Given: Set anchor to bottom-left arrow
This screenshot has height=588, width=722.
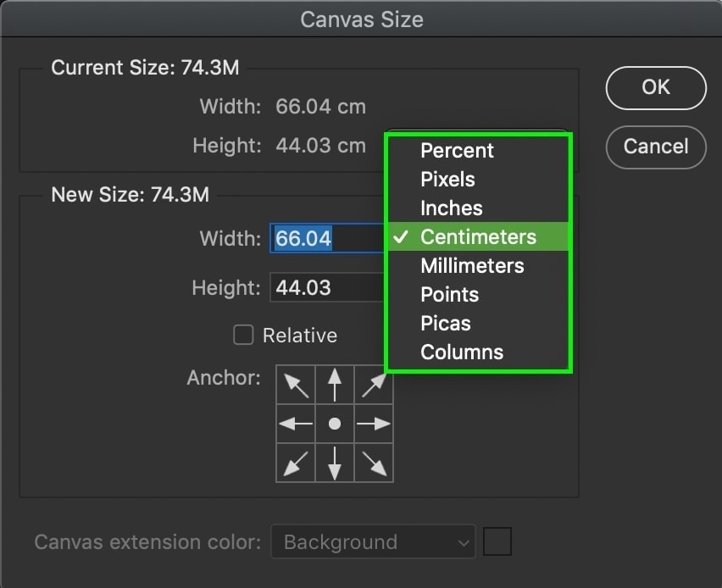Looking at the screenshot, I should (296, 463).
